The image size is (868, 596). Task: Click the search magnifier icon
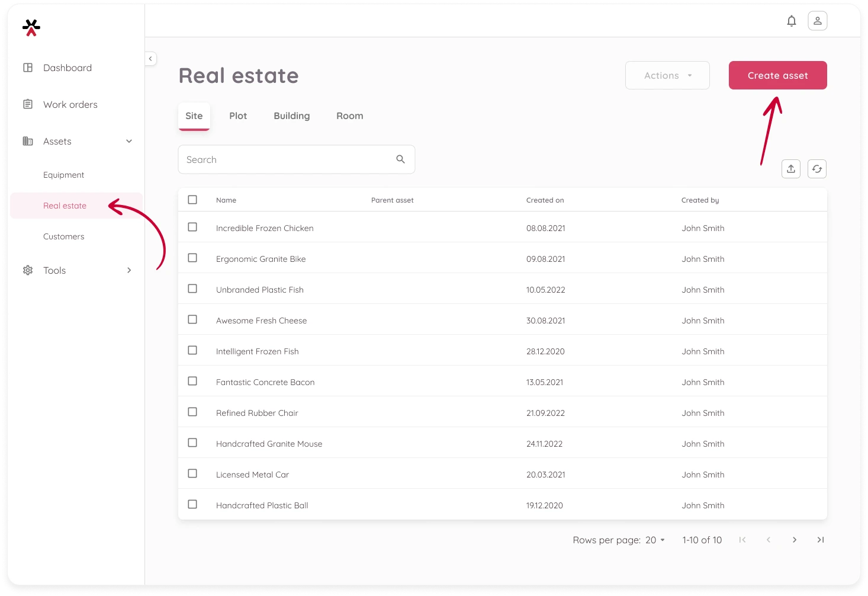400,159
